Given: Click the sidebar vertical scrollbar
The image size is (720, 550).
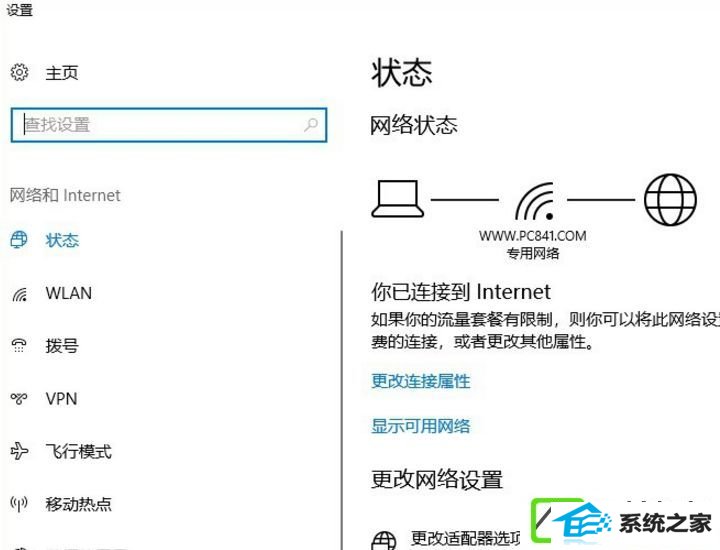Looking at the screenshot, I should pyautogui.click(x=342, y=390).
